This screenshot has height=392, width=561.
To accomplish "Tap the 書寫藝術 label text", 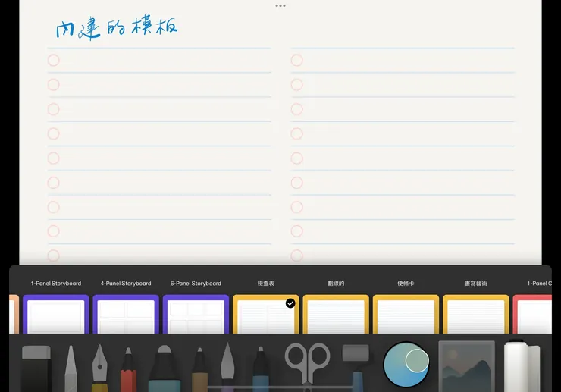I will click(476, 283).
